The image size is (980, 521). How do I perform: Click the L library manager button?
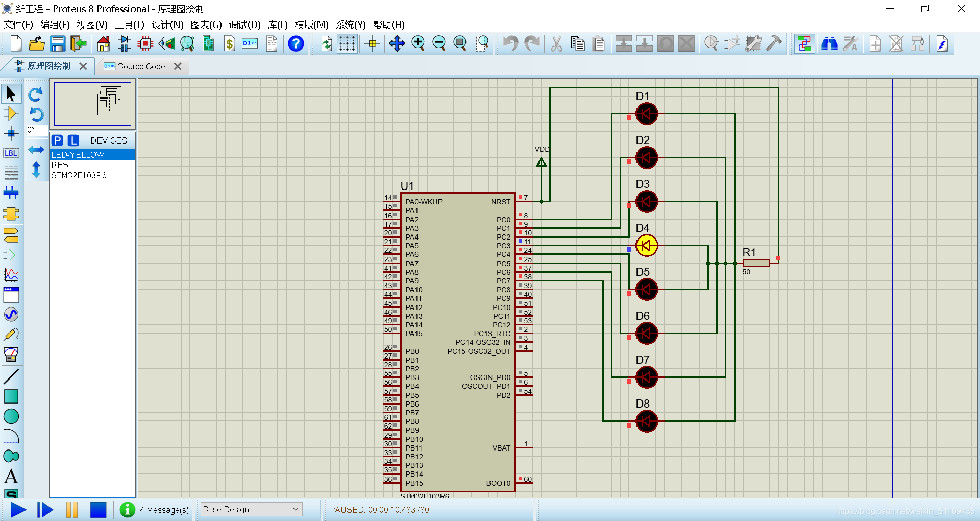pos(73,140)
